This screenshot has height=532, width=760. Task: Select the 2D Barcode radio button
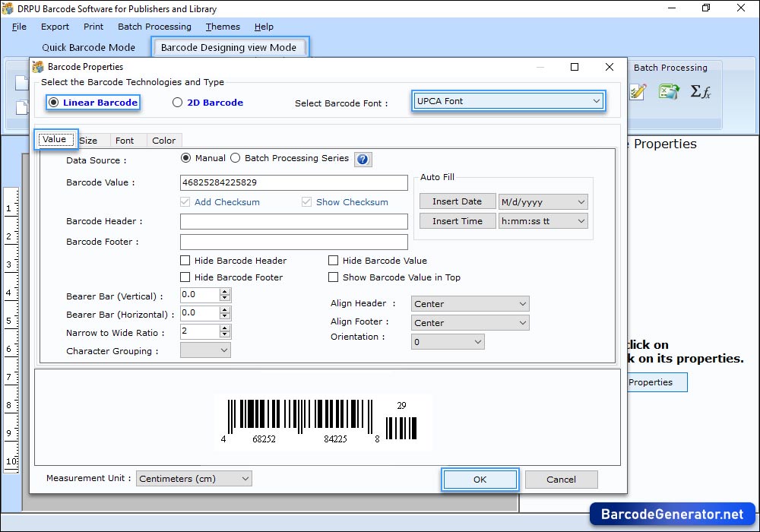tap(176, 102)
